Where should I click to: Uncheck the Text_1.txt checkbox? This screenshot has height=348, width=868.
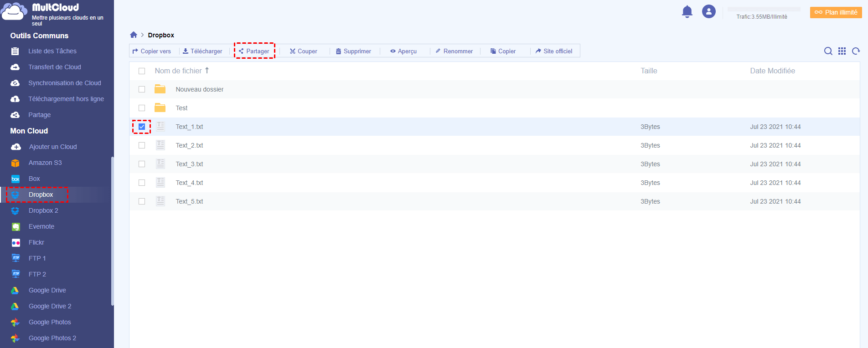click(142, 127)
